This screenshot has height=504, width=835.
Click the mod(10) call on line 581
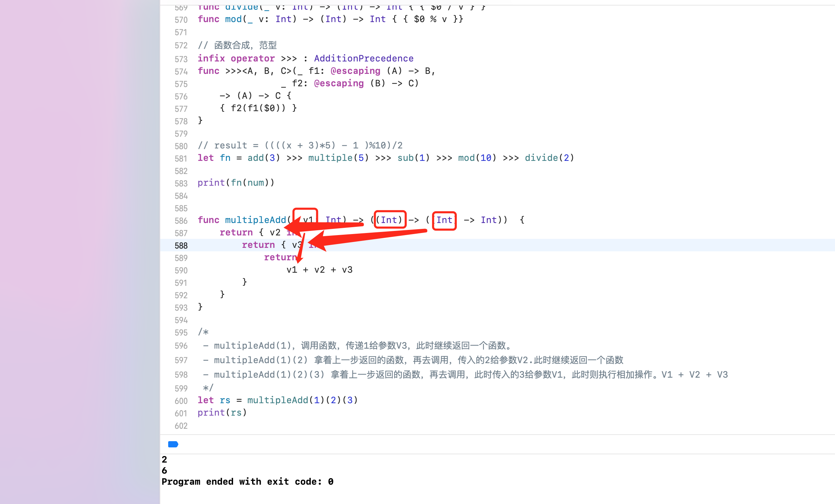(x=477, y=158)
